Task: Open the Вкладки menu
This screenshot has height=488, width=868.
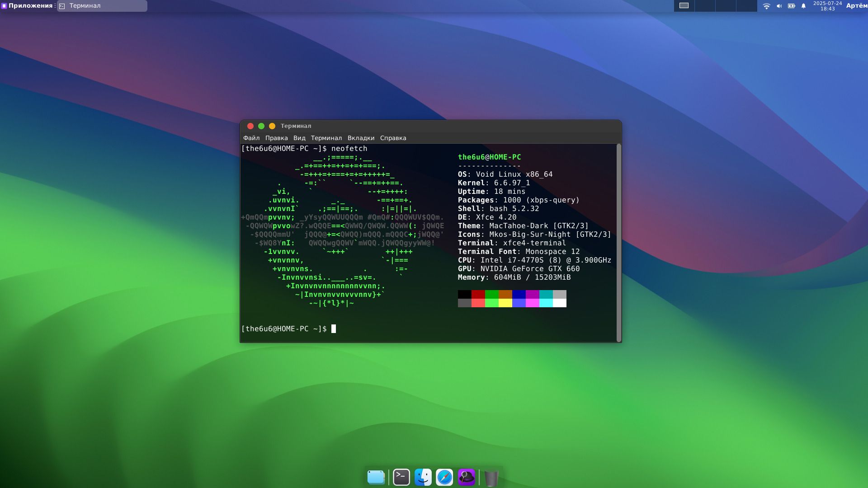Action: 361,138
